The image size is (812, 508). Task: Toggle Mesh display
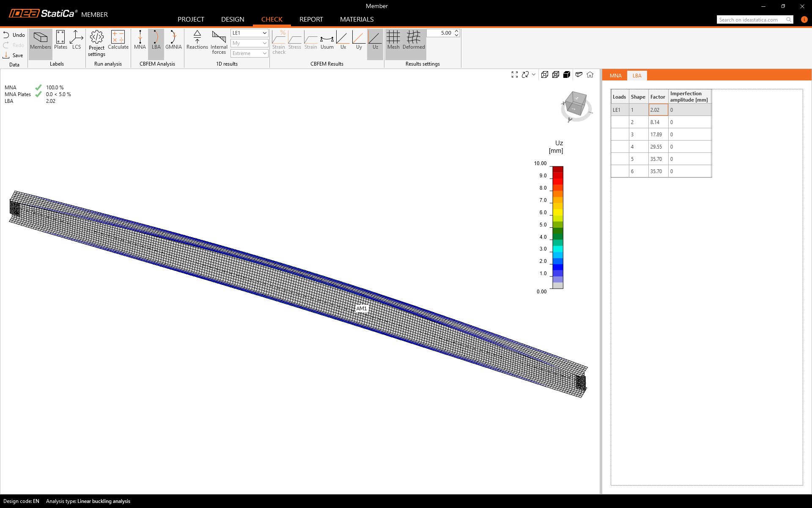393,40
